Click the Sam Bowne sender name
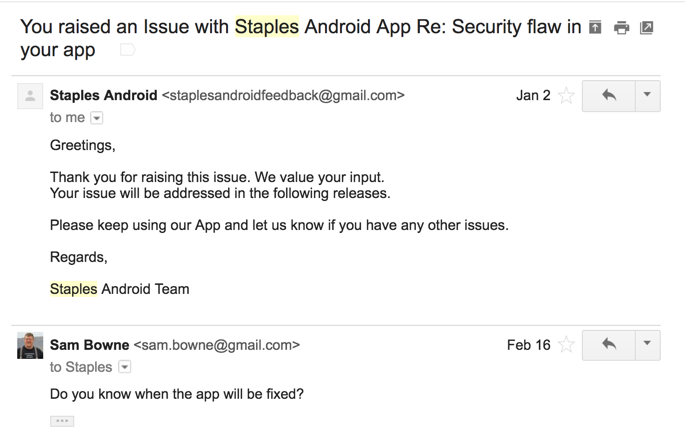 coord(89,345)
